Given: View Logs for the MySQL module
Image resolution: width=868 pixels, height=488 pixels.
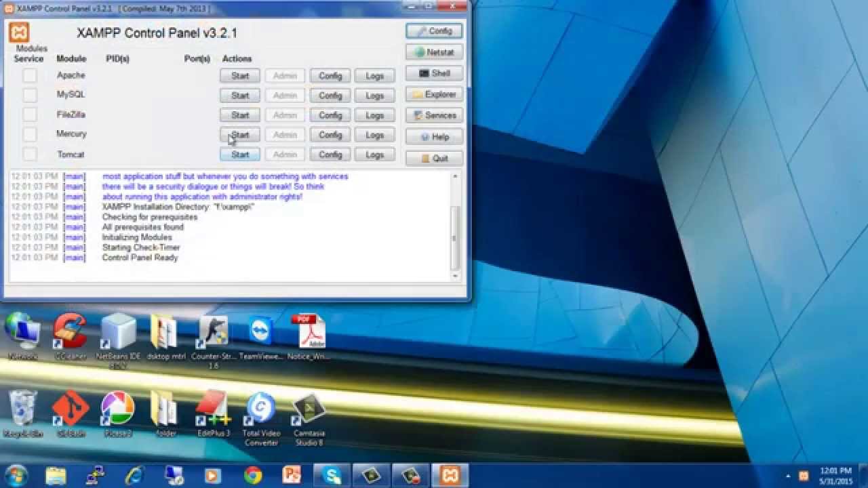Looking at the screenshot, I should point(375,96).
